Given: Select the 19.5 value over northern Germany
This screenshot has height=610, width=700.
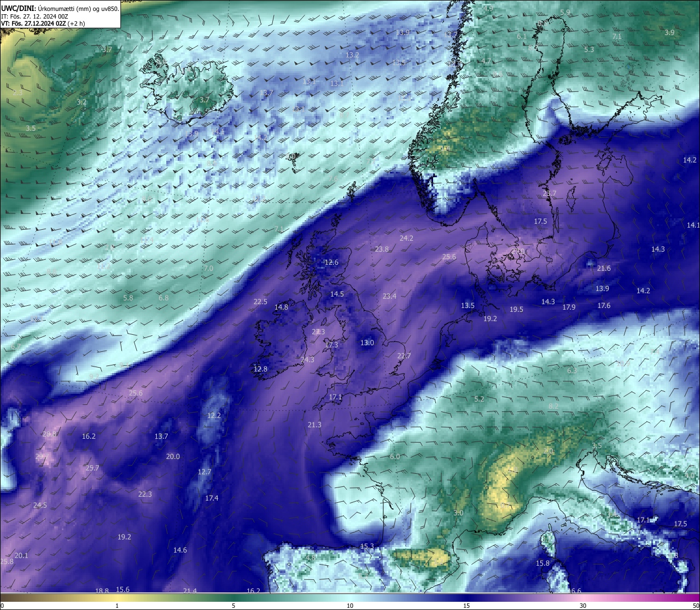Looking at the screenshot, I should tap(516, 310).
